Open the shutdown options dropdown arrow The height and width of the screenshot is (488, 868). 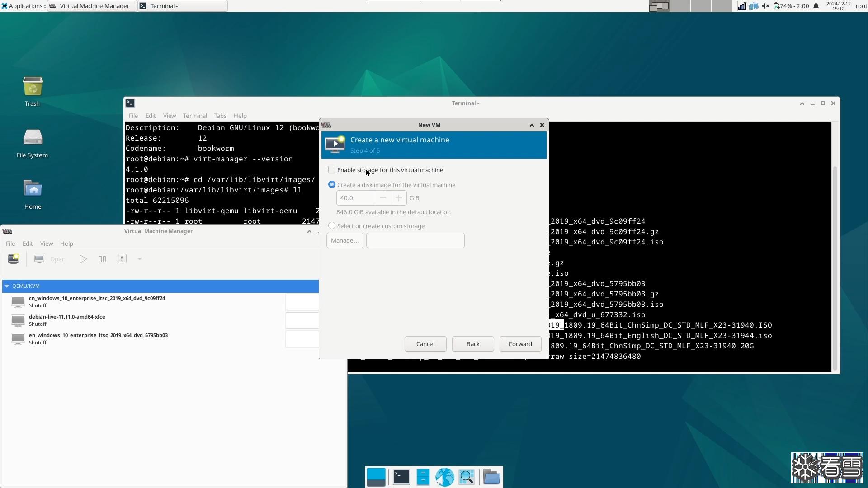(x=140, y=259)
